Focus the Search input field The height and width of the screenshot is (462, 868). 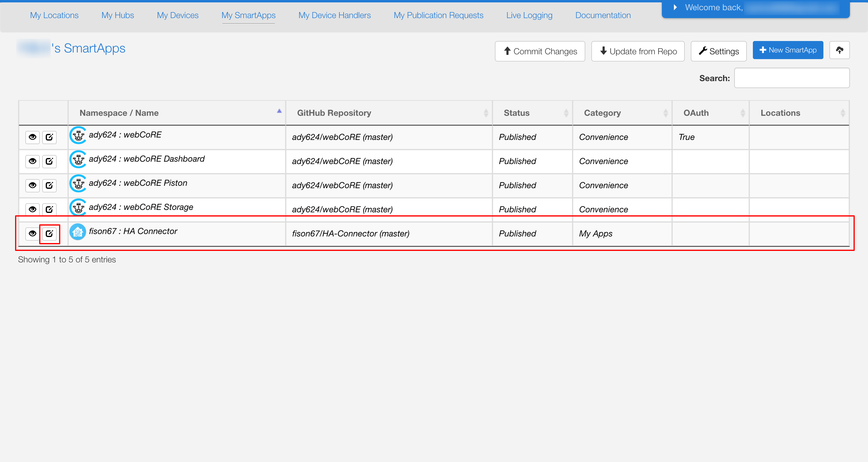tap(791, 78)
